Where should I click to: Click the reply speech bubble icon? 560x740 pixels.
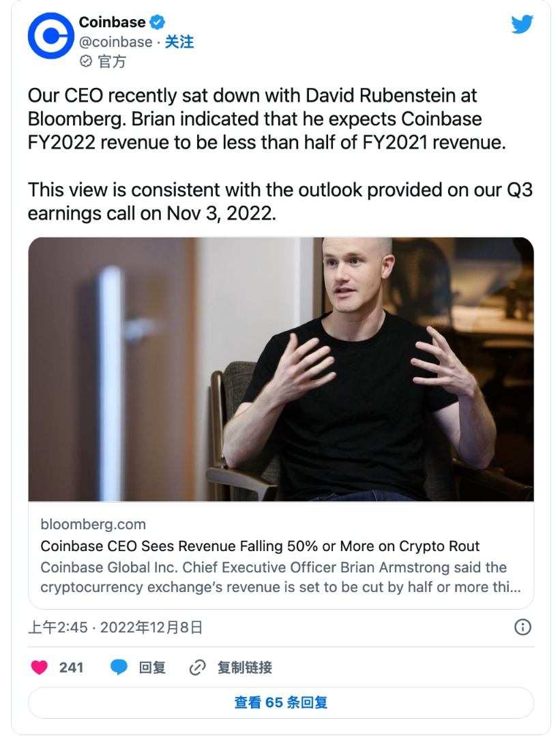119,667
